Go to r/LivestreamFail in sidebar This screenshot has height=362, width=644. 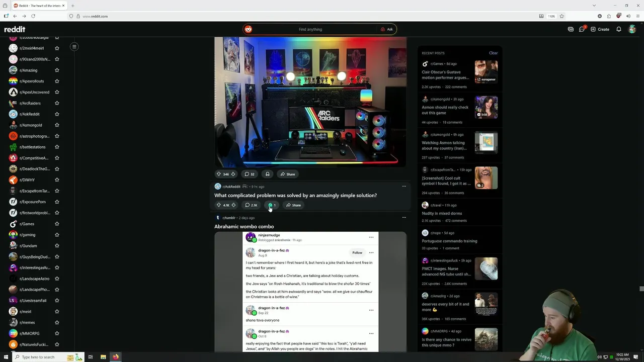click(33, 301)
